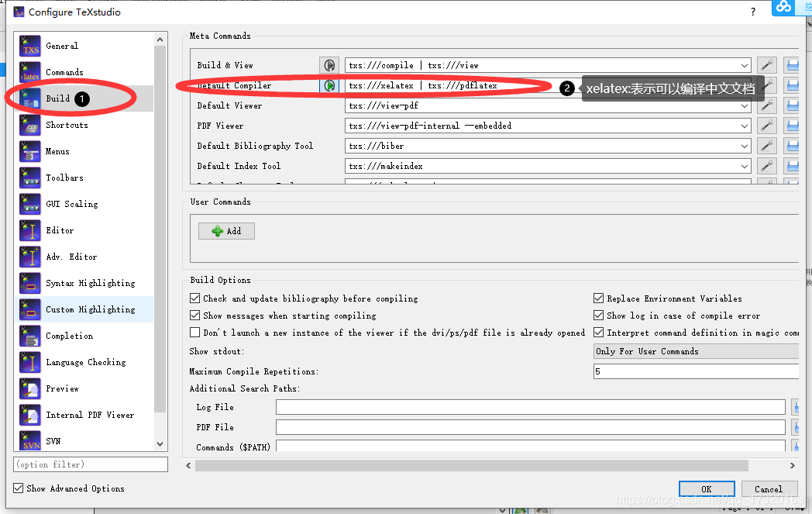Expand the Default Index Tool dropdown
Viewport: 812px width, 514px height.
[x=744, y=167]
